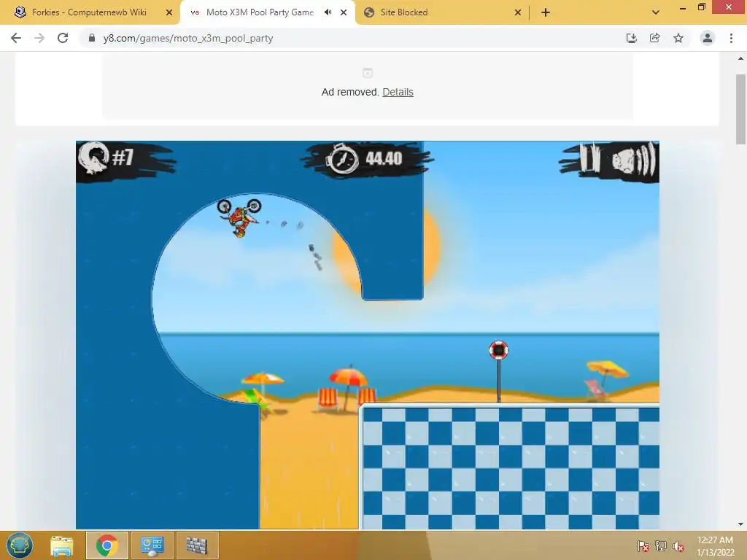Click Chrome icon in taskbar
The width and height of the screenshot is (747, 560).
[x=107, y=545]
